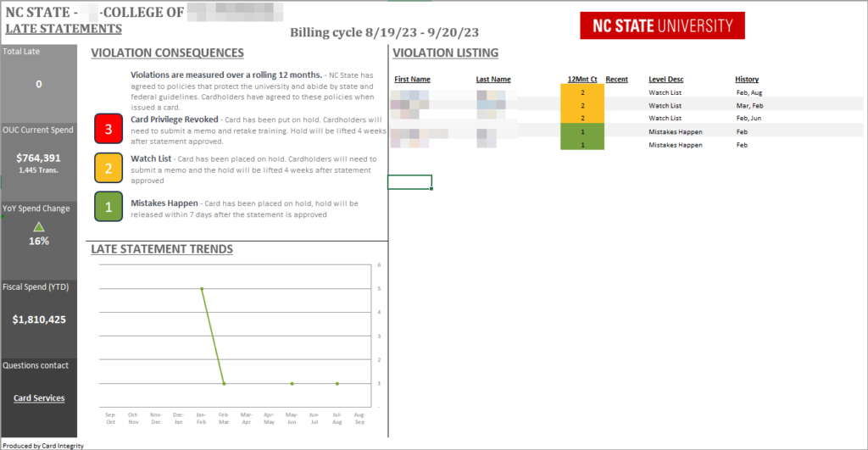The height and width of the screenshot is (450, 868).
Task: Open the Card Services contact link
Action: [39, 398]
